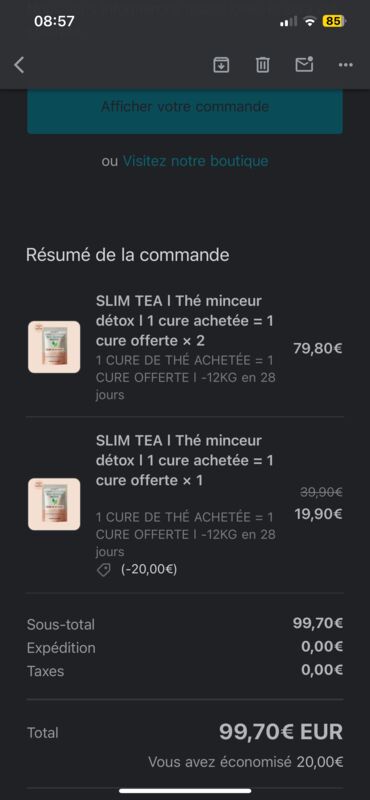This screenshot has height=800, width=370.
Task: Tap the Wi-Fi icon in the status bar
Action: point(309,21)
